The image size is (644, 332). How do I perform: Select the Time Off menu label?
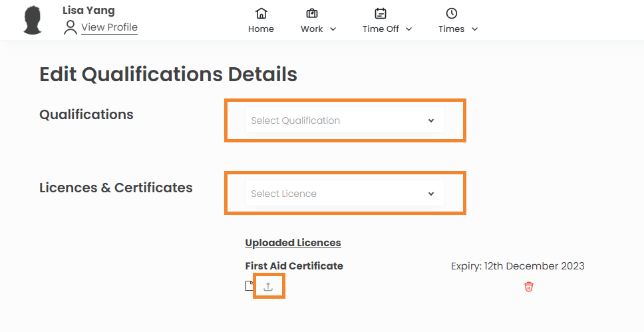pos(381,29)
